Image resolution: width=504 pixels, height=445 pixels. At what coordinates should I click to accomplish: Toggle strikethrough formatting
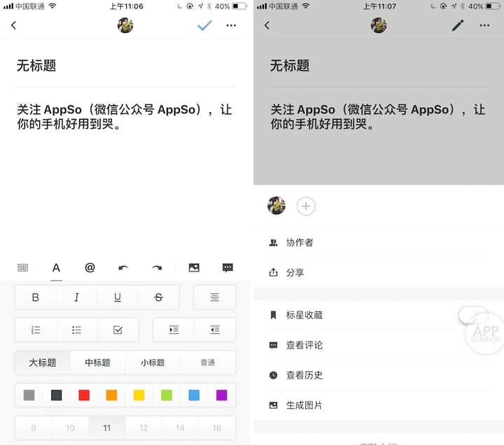[x=158, y=297]
